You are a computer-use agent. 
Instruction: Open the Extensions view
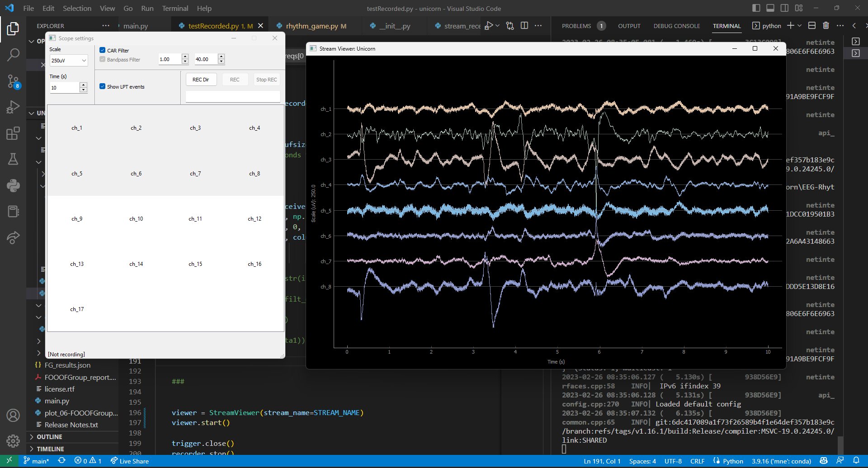[x=13, y=133]
